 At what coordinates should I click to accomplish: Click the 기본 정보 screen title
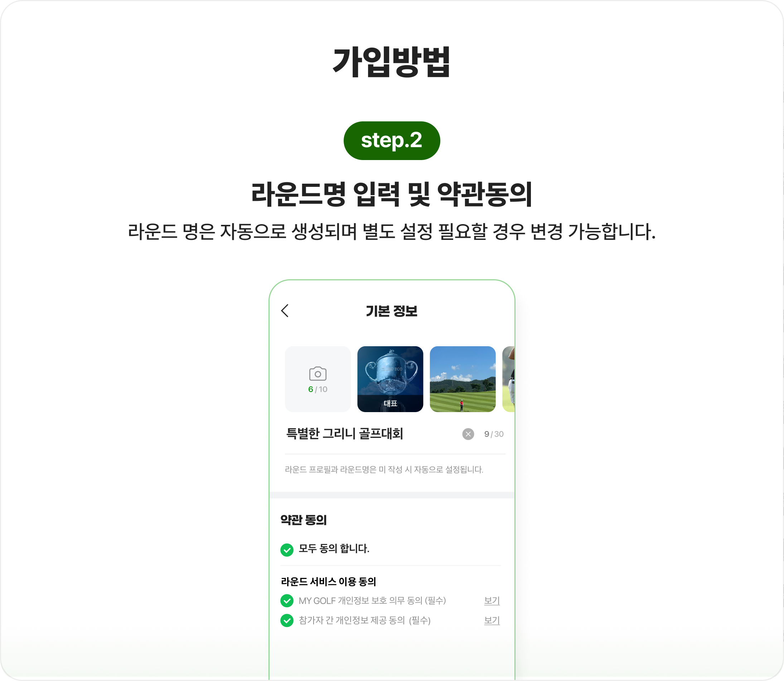click(x=391, y=311)
